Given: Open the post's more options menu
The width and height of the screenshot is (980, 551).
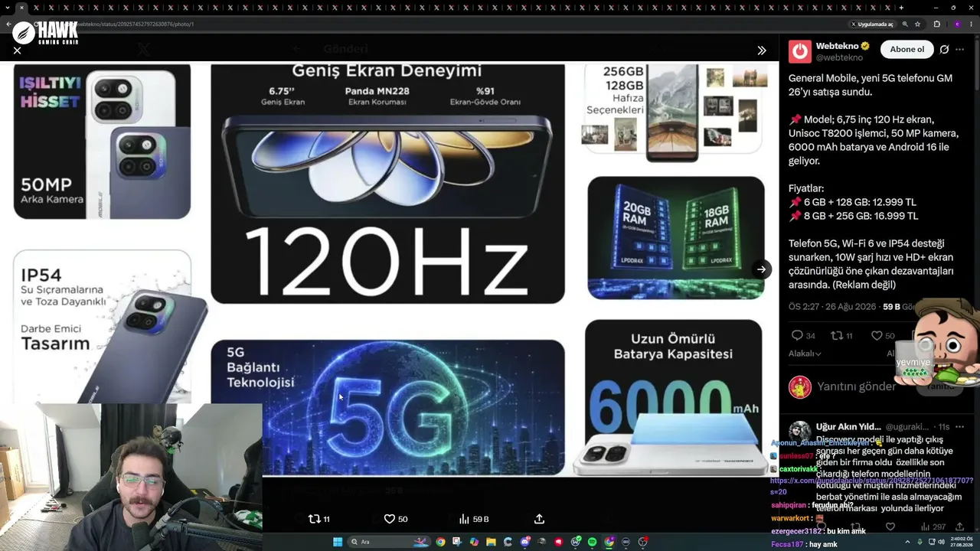Looking at the screenshot, I should tap(960, 50).
